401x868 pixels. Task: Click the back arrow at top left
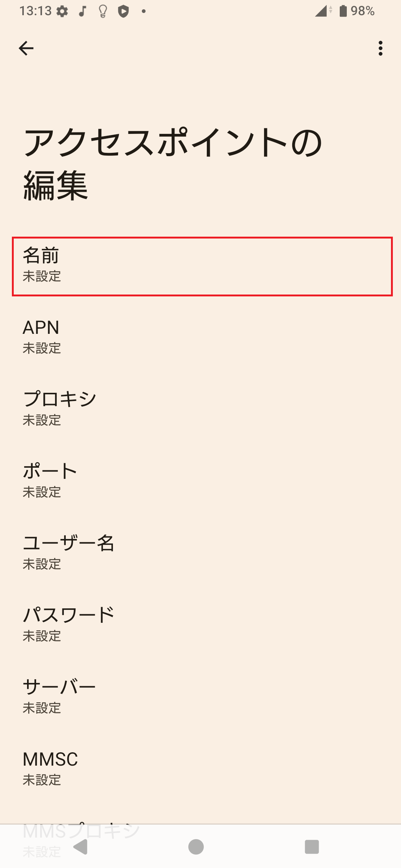click(26, 48)
